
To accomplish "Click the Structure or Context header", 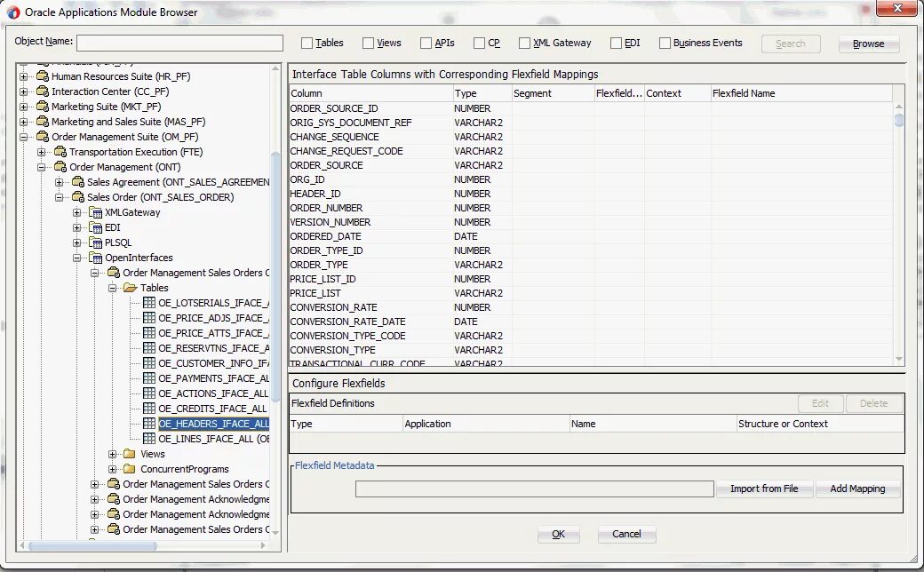I will [820, 424].
